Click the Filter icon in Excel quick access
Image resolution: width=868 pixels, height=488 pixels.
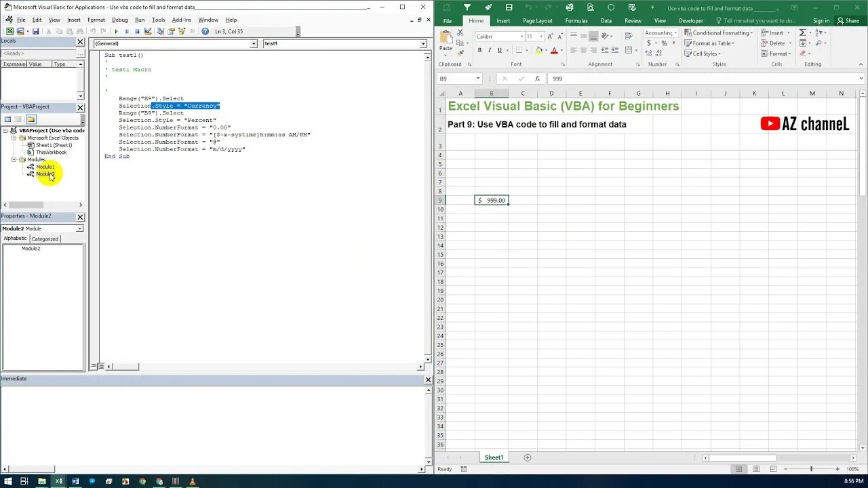coord(467,7)
